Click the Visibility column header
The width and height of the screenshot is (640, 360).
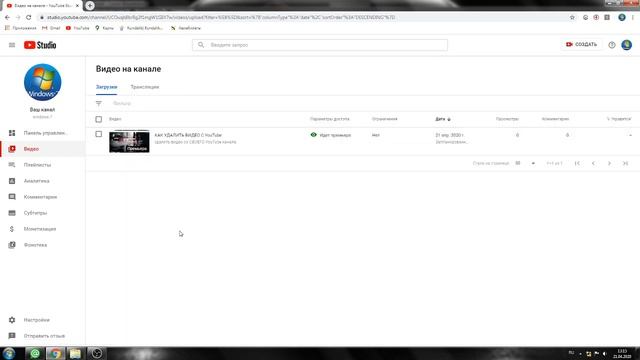click(330, 119)
